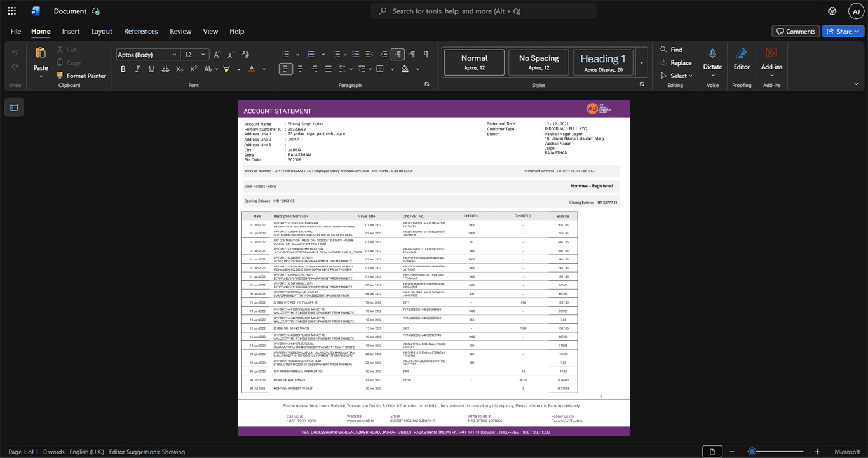
Task: Open the Editor proofing tool
Action: pyautogui.click(x=742, y=59)
